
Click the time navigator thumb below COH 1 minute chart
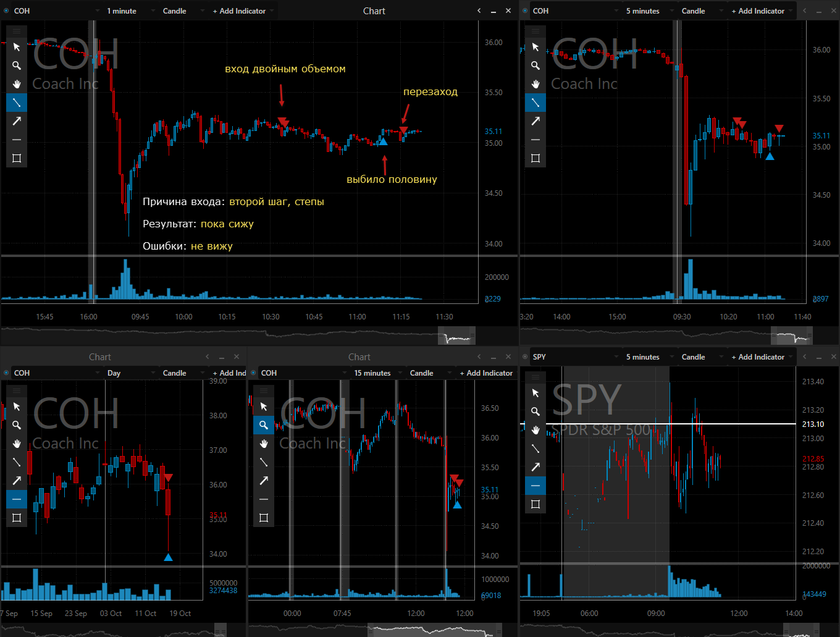[456, 337]
